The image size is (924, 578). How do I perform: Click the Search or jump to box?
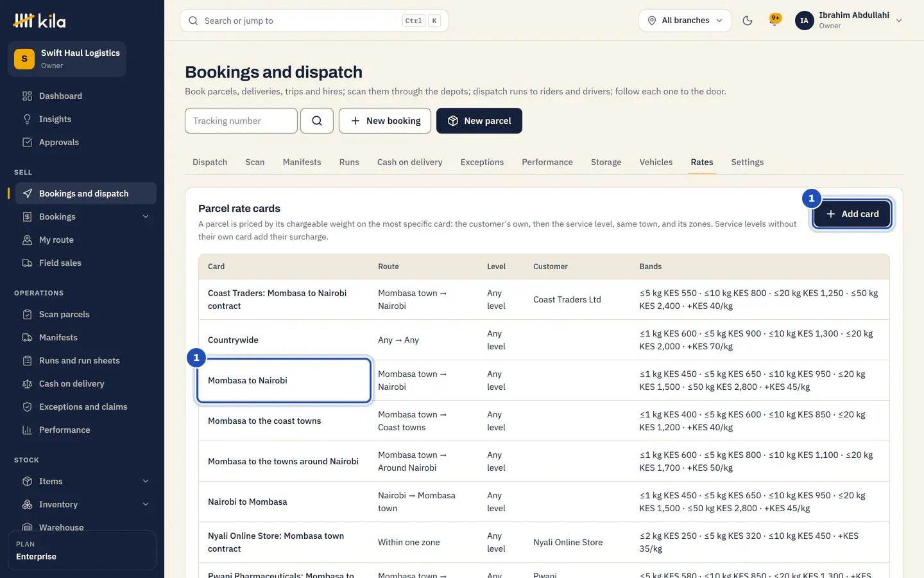(x=314, y=21)
